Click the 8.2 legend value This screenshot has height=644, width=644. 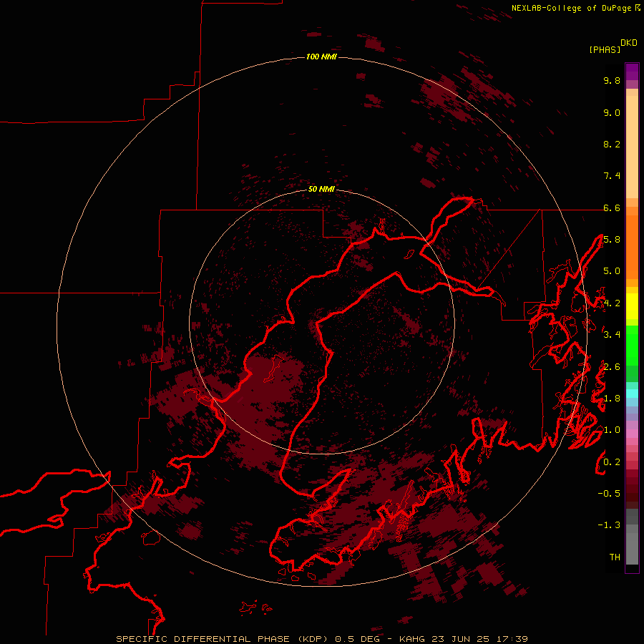[612, 144]
